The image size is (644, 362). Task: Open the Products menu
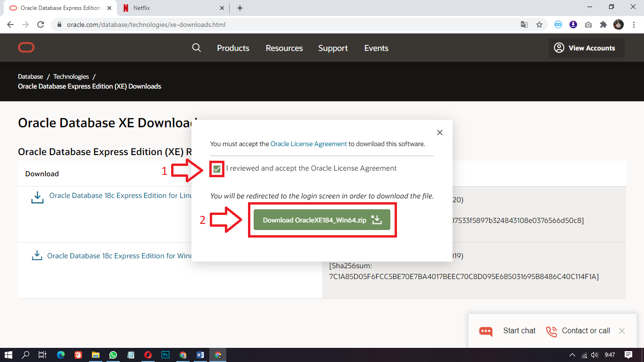[233, 48]
